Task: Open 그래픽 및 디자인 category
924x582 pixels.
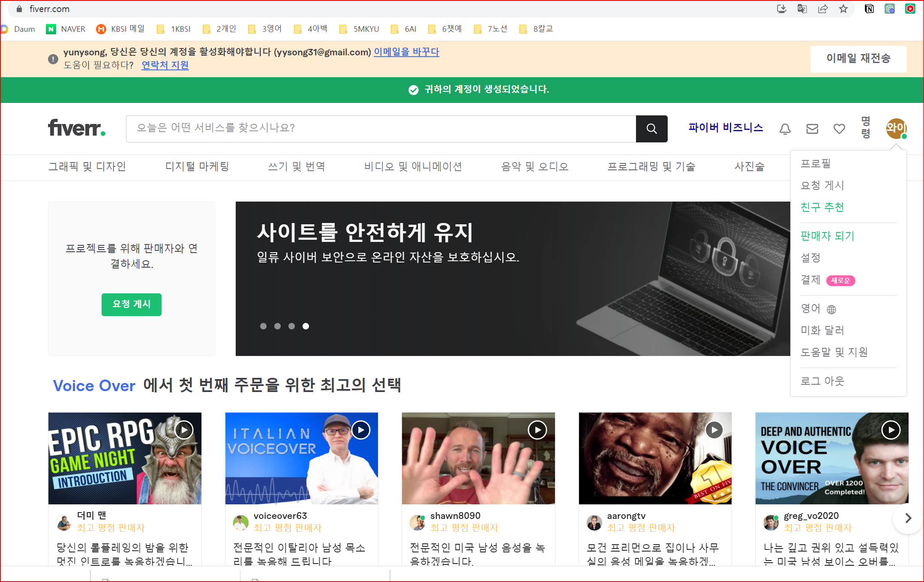Action: coord(87,166)
